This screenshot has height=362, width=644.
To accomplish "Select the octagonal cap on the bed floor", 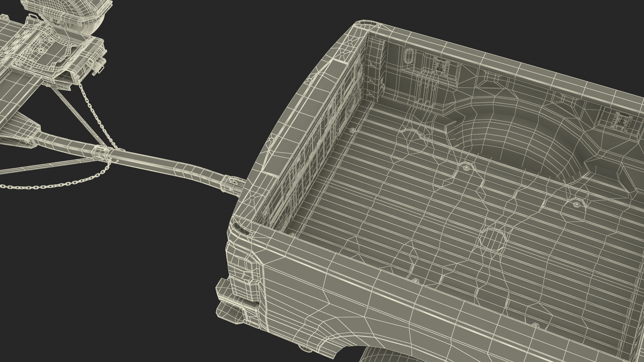I will (492, 240).
